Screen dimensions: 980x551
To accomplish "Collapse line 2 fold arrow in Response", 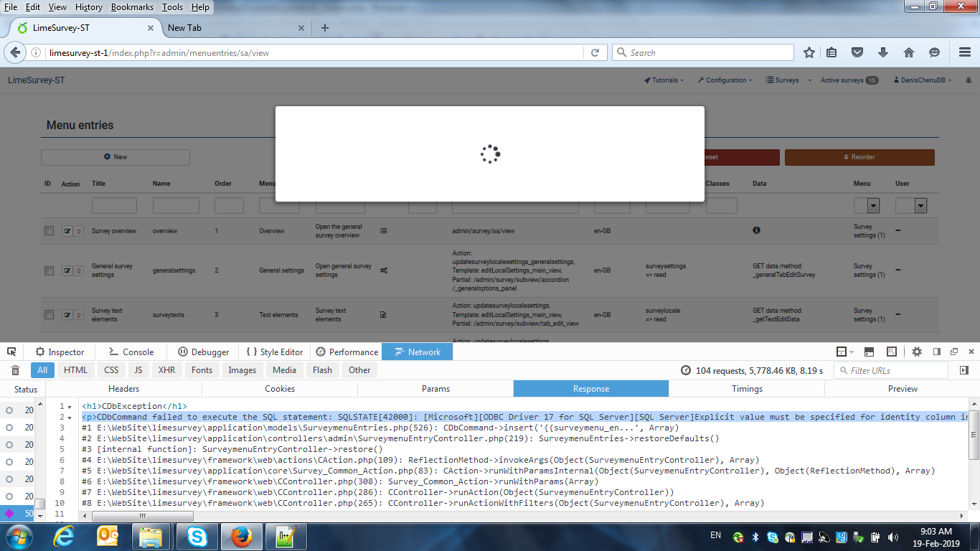I will [x=70, y=418].
